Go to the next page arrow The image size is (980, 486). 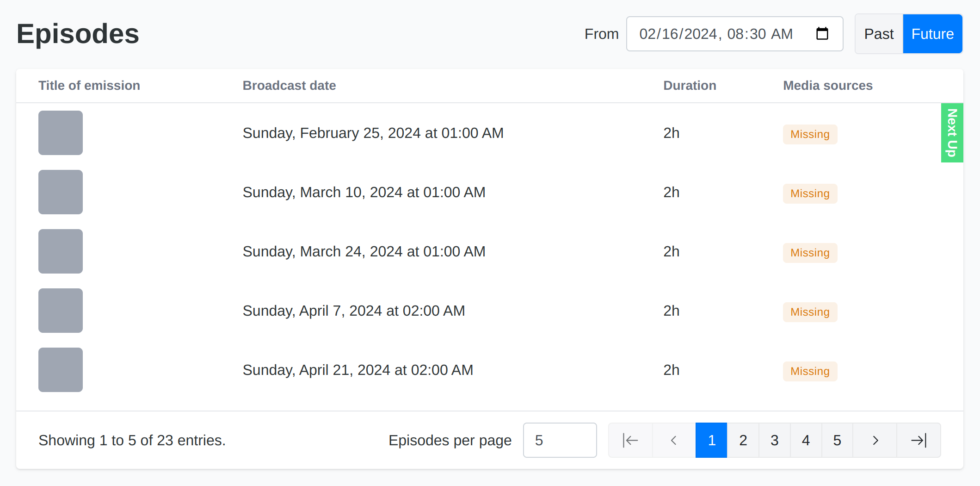pos(875,440)
